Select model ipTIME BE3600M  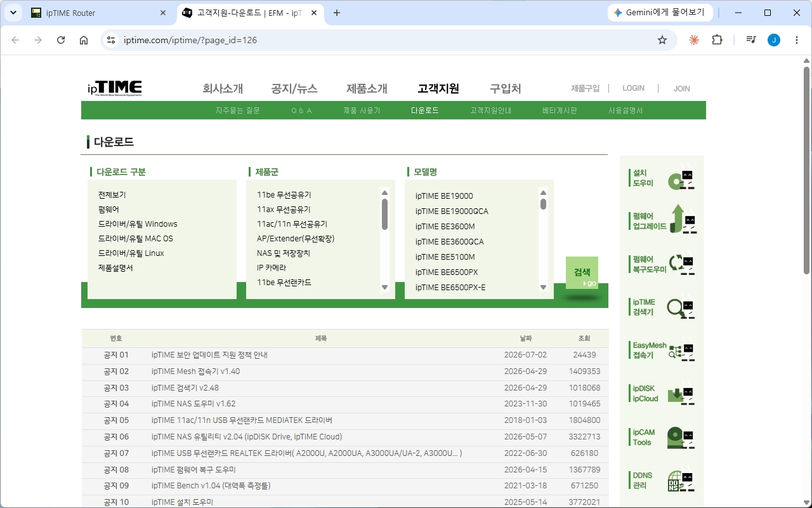445,227
